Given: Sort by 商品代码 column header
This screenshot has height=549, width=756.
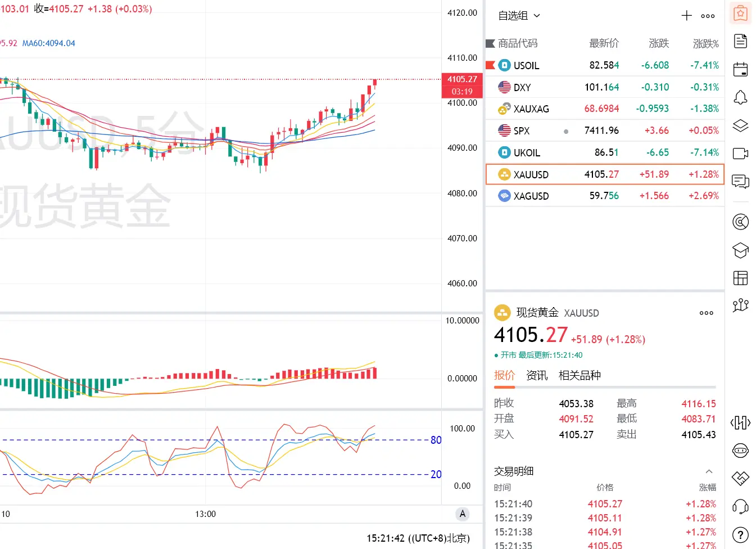Looking at the screenshot, I should point(518,43).
